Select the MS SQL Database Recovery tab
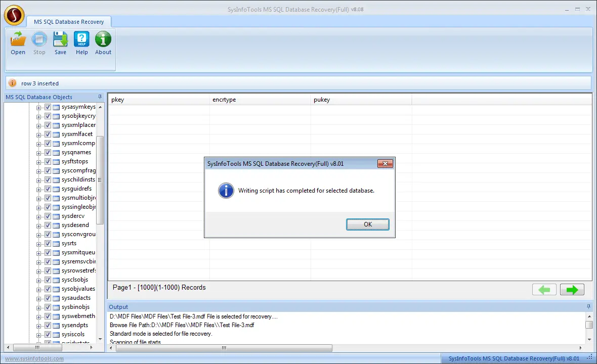The image size is (597, 364). coord(69,22)
